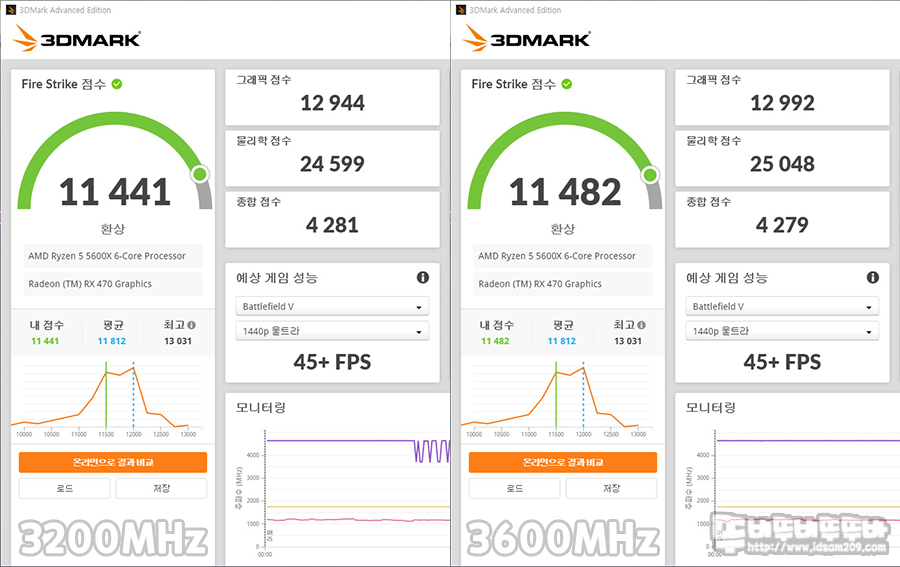Viewport: 900px width, 567px height.
Task: Click the gauge knob on the 11 441 score arc
Action: click(200, 174)
